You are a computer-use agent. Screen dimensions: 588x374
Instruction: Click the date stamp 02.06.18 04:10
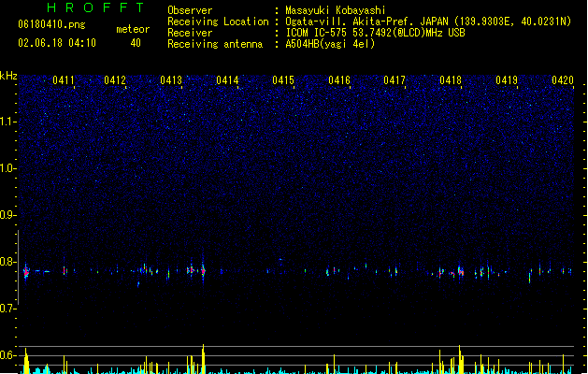pyautogui.click(x=57, y=43)
